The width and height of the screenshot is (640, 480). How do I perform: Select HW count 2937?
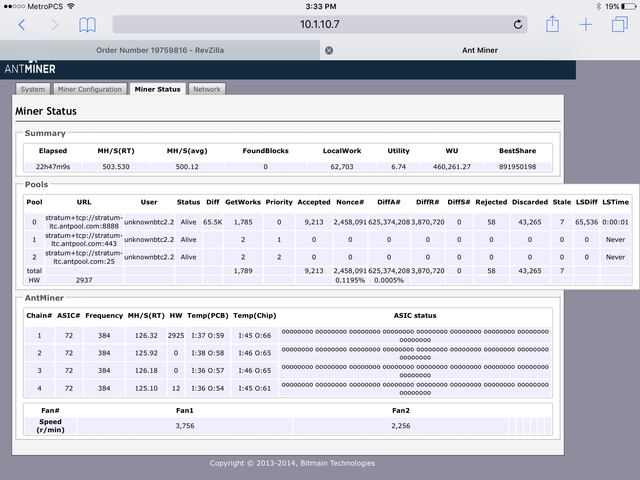[x=84, y=280]
